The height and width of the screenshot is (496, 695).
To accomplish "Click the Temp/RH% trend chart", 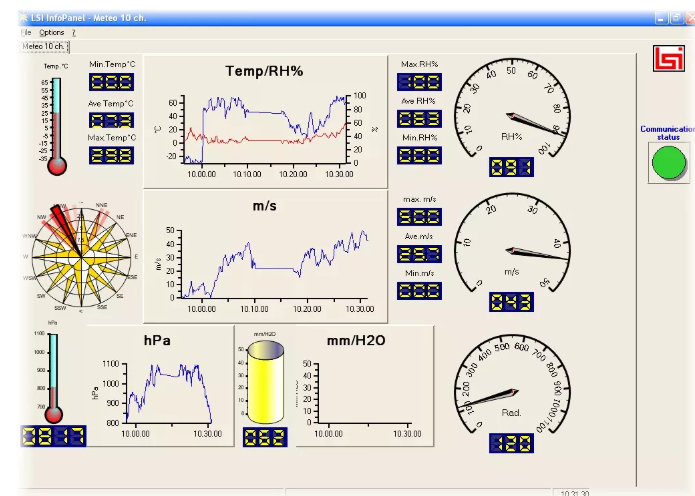I will point(266,121).
